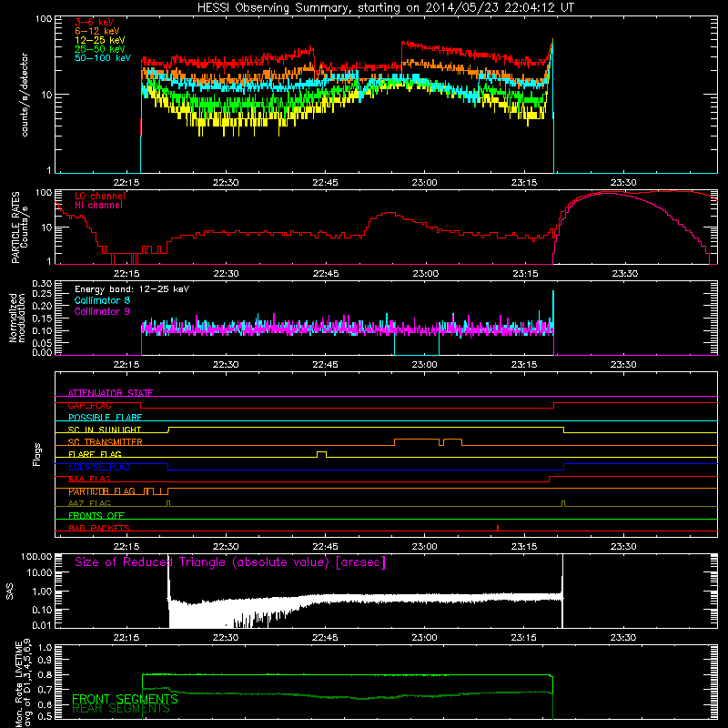Click the SAA_FLAG label
This screenshot has width=728, height=728.
pyautogui.click(x=89, y=480)
